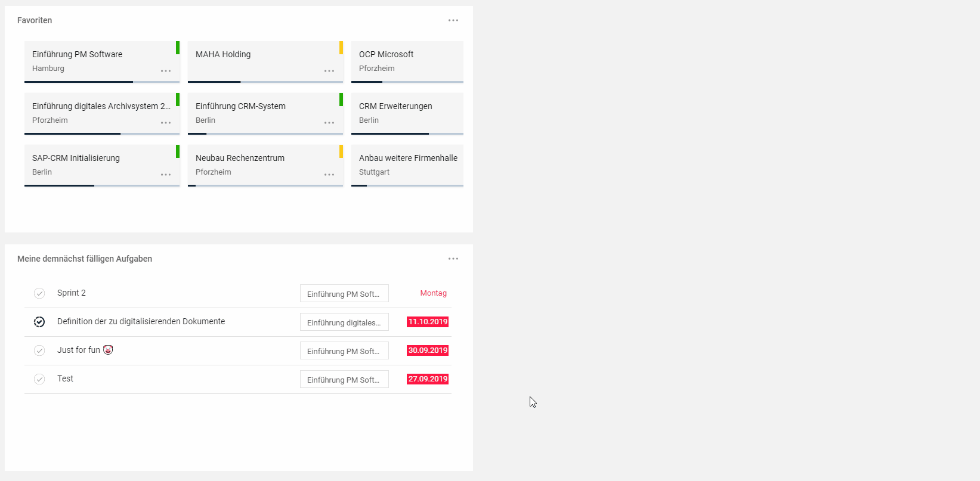Click the 11.10.2019 overdue date badge

[428, 322]
